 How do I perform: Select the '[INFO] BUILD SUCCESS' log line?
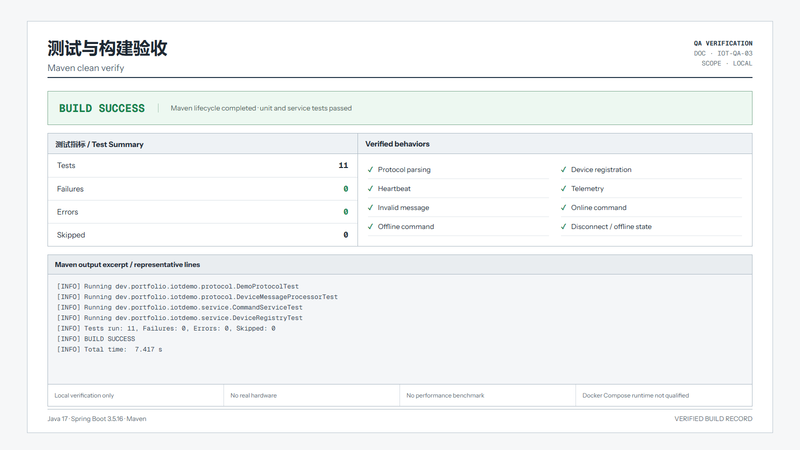click(x=96, y=339)
